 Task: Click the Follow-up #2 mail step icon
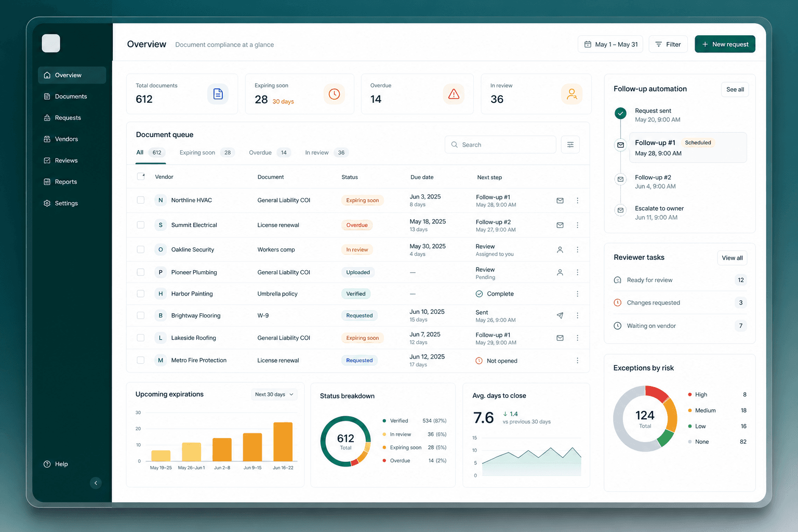620,179
